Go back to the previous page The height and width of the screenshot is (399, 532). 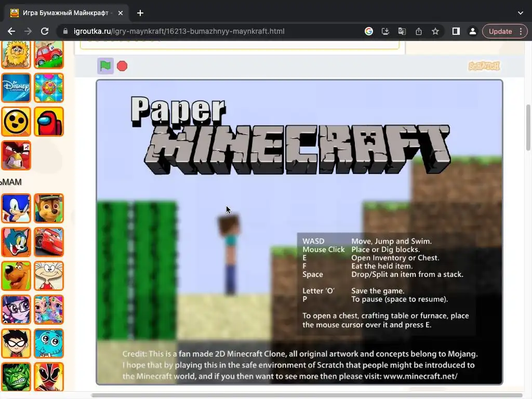(11, 31)
